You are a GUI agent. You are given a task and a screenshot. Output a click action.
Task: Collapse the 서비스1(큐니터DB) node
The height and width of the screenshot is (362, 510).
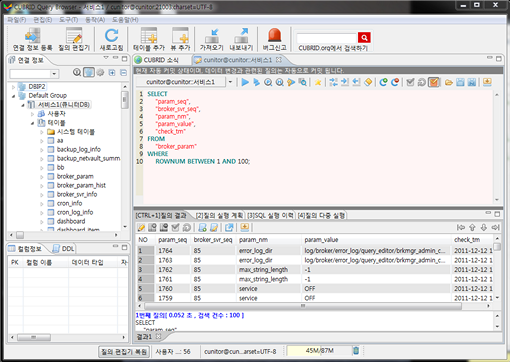23,105
